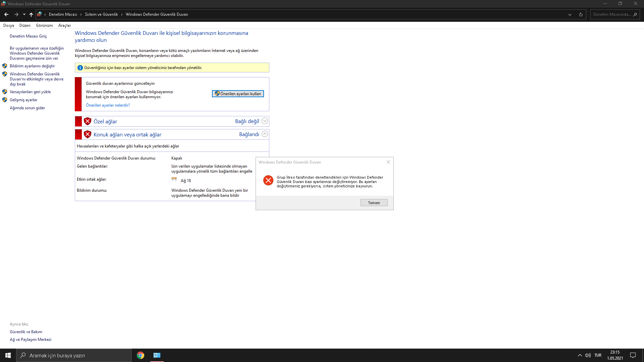Click Denetim Masası in breadcrumb
This screenshot has width=644, height=362.
pyautogui.click(x=63, y=14)
